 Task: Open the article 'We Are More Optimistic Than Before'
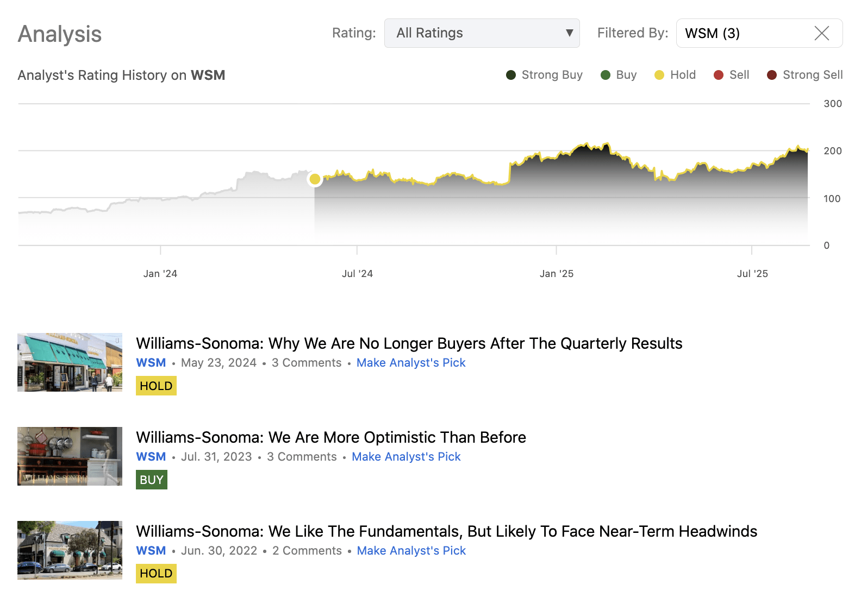coord(330,437)
